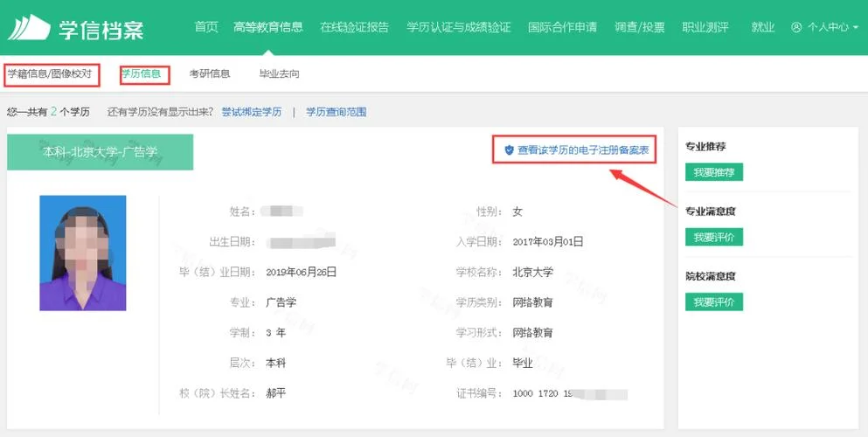Viewport: 868px width, 437px height.
Task: Click 我要评价 button under 院校满意度
Action: (714, 302)
